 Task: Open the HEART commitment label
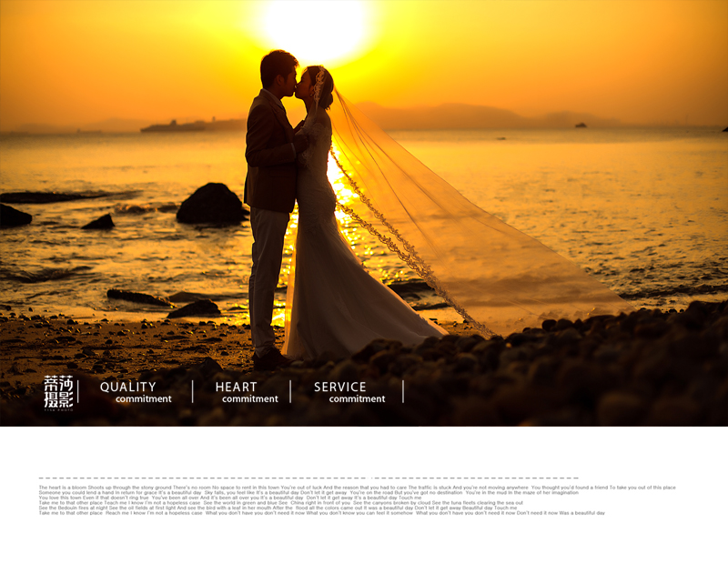[246, 392]
